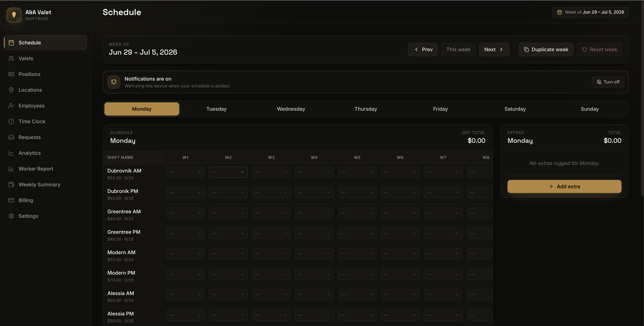644x326 pixels.
Task: Open Alessia PM W2 dropdown
Action: 228,315
